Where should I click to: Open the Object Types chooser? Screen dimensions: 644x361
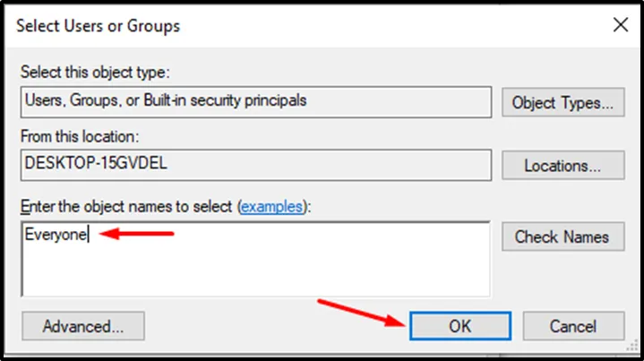pos(562,102)
